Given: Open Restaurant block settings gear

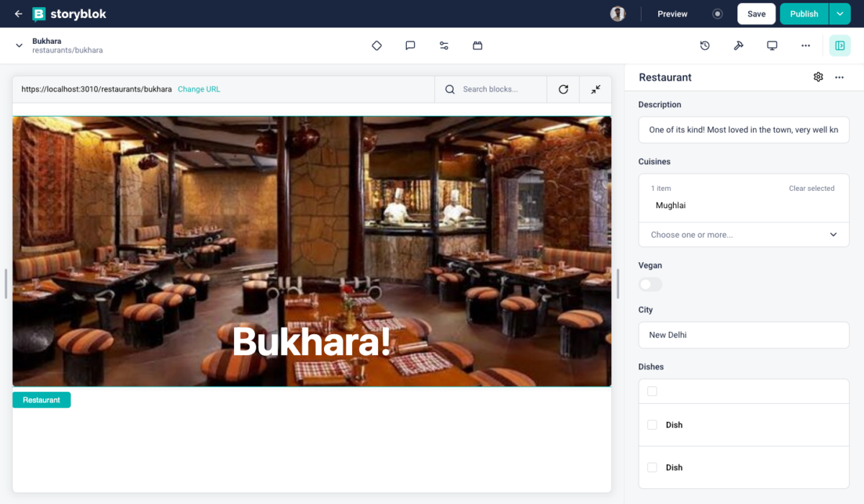Looking at the screenshot, I should 818,77.
